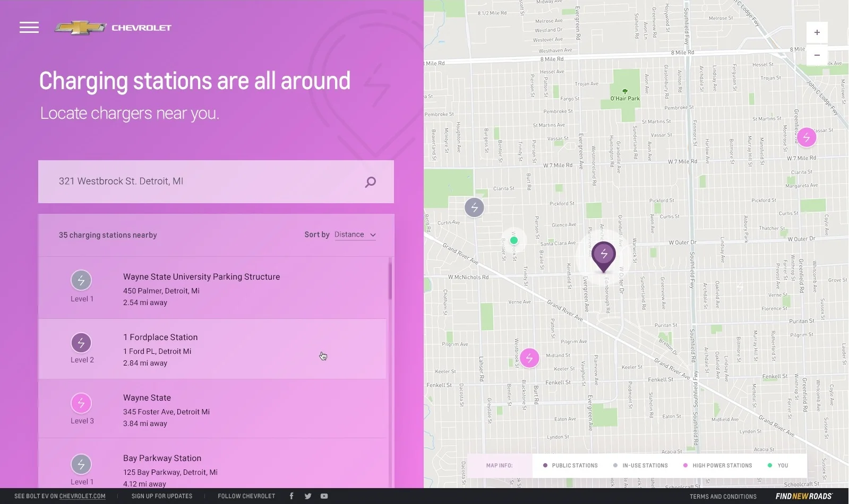Zoom out on the map
Screen dimensions: 849x504
click(817, 55)
